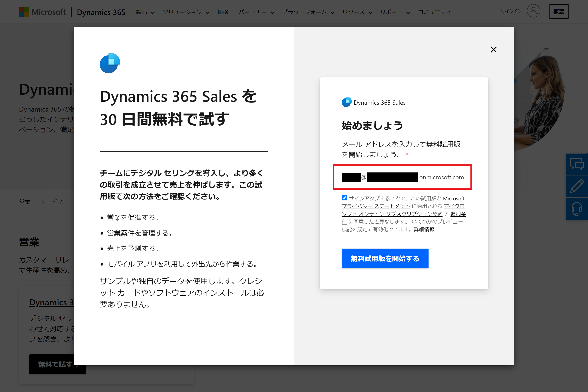Click the 始めましょう heading

[372, 125]
